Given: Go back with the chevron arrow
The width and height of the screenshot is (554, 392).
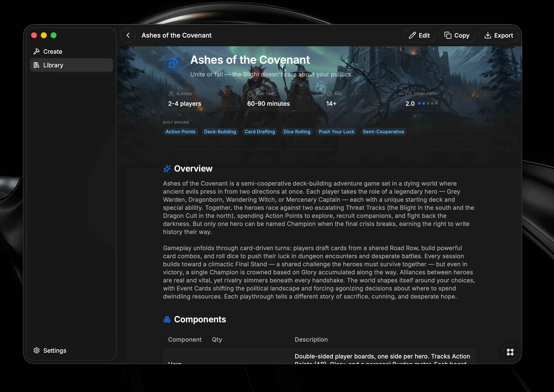Looking at the screenshot, I should 128,35.
